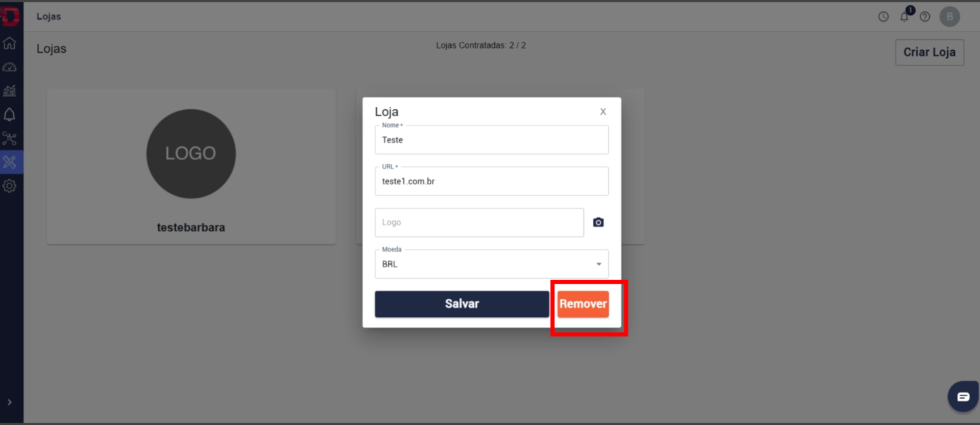The width and height of the screenshot is (980, 425).
Task: Open the bell alerts icon in sidebar
Action: point(10,114)
